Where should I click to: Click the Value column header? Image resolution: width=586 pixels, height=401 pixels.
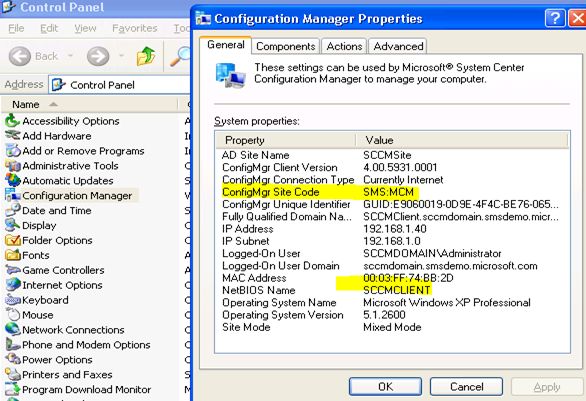pyautogui.click(x=462, y=140)
